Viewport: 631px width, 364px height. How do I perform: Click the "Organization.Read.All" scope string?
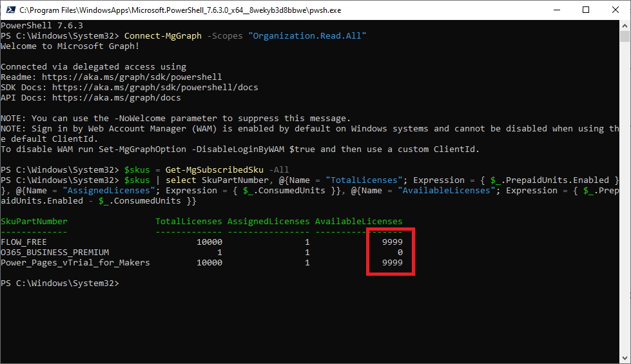click(307, 36)
